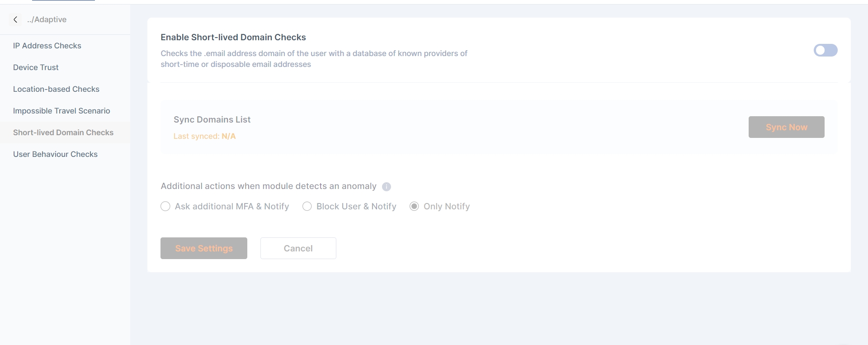
Task: Click the info icon next to anomaly actions
Action: (387, 187)
